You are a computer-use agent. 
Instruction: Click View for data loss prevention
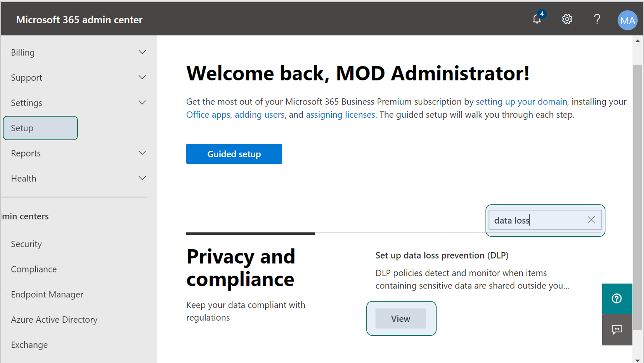(401, 318)
